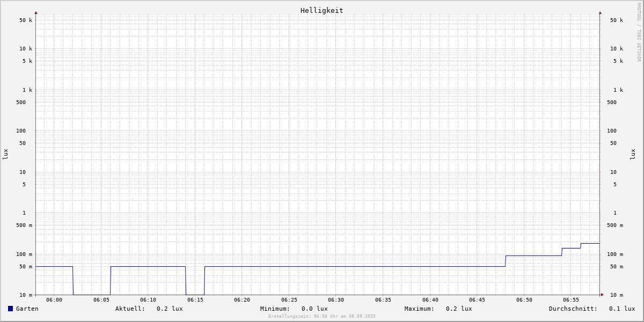This screenshot has height=322, width=644.
Task: Click the RRDTOOL / TOBI OETIKER watermark
Action: pyautogui.click(x=639, y=32)
